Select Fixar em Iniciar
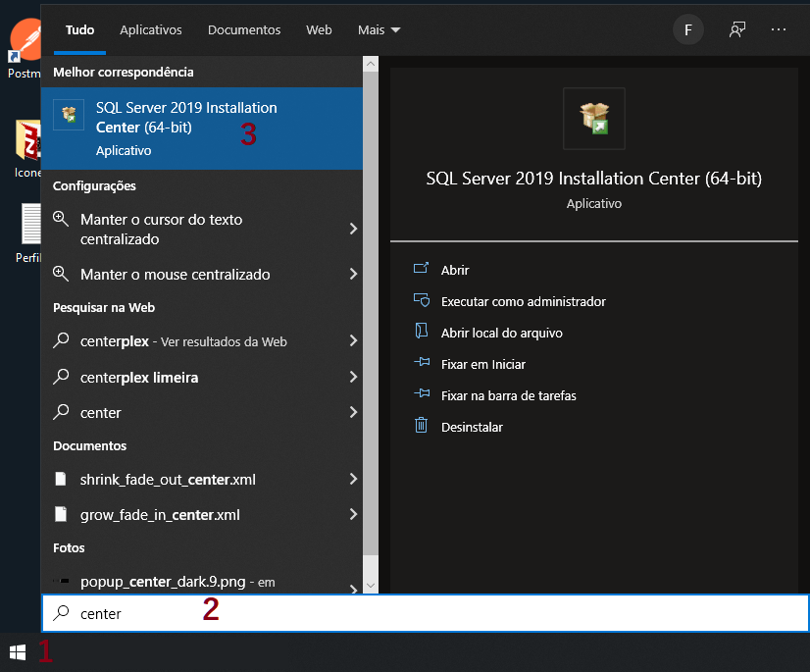This screenshot has height=672, width=810. click(x=483, y=364)
